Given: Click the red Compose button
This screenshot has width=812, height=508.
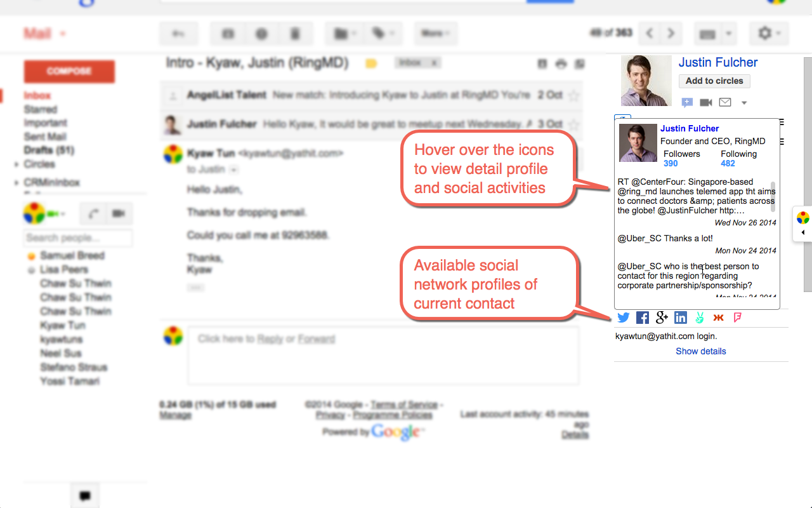Looking at the screenshot, I should (69, 71).
